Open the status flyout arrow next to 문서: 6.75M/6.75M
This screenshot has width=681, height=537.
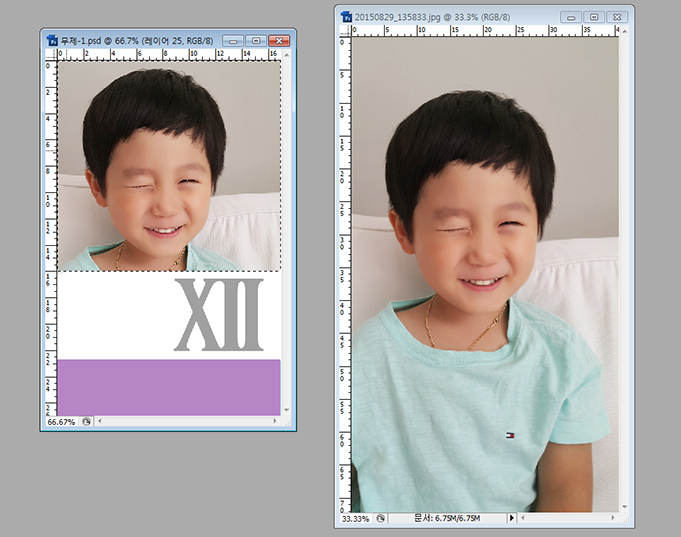point(512,519)
